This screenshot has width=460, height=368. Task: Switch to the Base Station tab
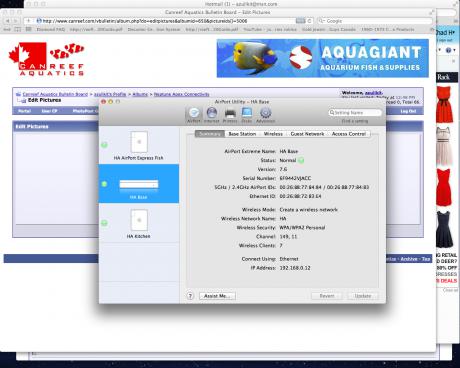[242, 134]
